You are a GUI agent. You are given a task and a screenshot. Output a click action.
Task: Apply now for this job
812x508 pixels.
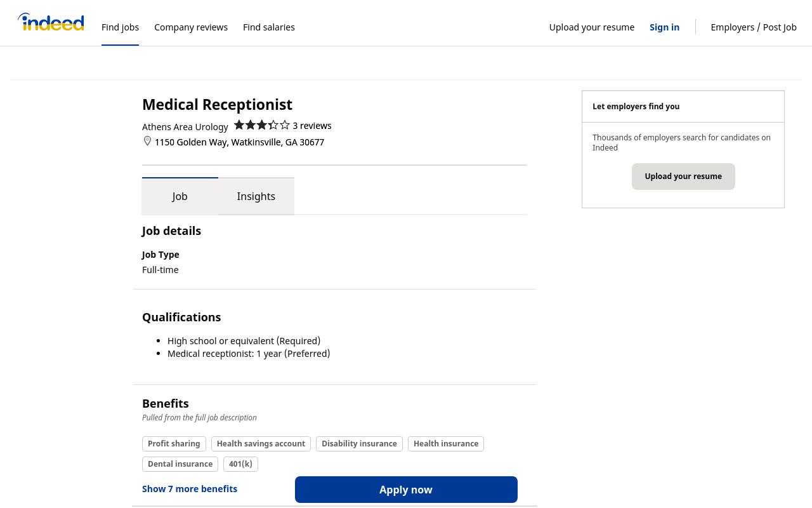[x=406, y=490]
